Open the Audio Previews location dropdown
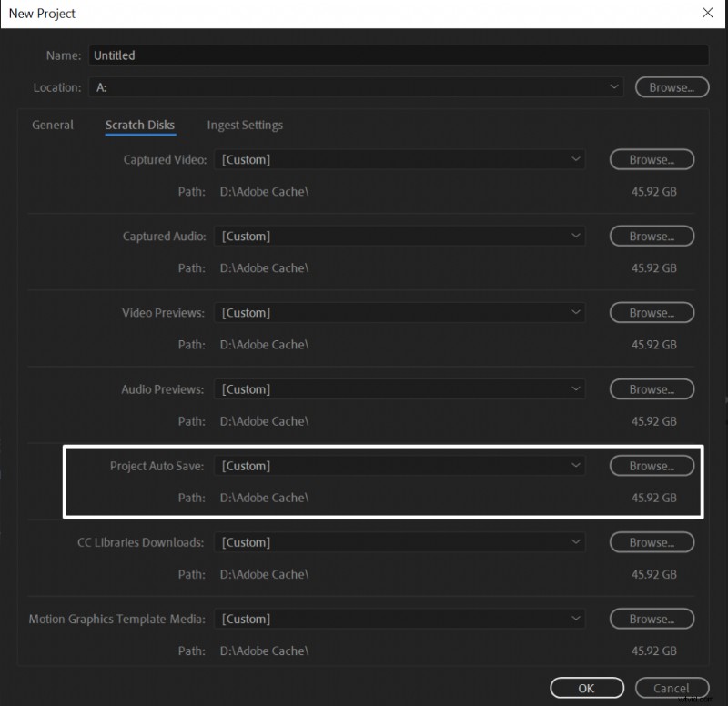The image size is (728, 706). [400, 388]
